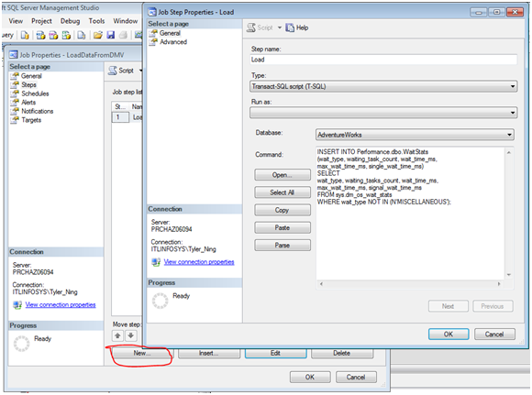Click the Script icon in Job Step Properties
This screenshot has width=532, height=395.
[251, 27]
